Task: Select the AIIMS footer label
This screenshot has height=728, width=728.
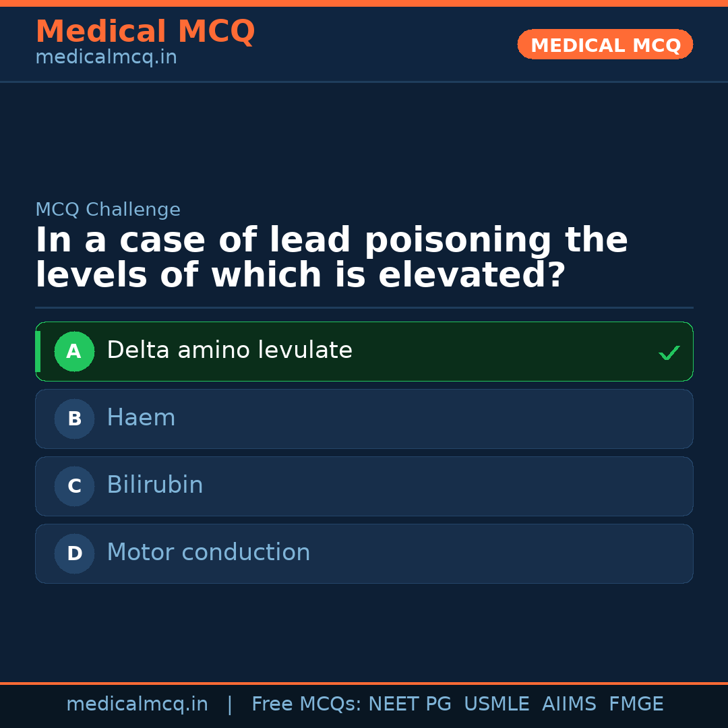Action: 569,704
